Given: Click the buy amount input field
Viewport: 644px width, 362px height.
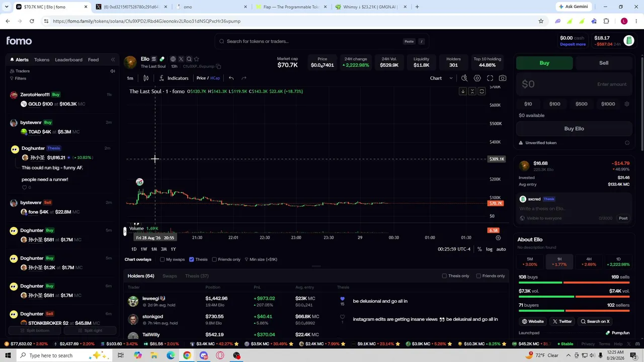Looking at the screenshot, I should click(574, 84).
